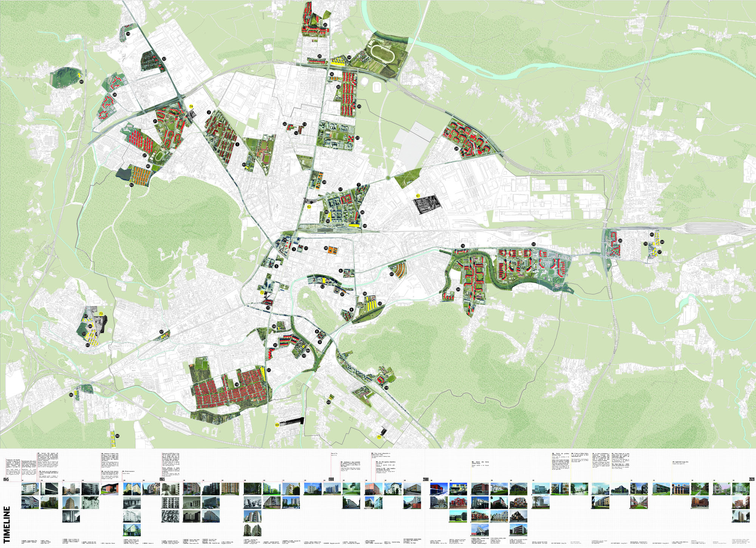The width and height of the screenshot is (756, 548).
Task: Select map marker number 55
Action: [x=380, y=303]
